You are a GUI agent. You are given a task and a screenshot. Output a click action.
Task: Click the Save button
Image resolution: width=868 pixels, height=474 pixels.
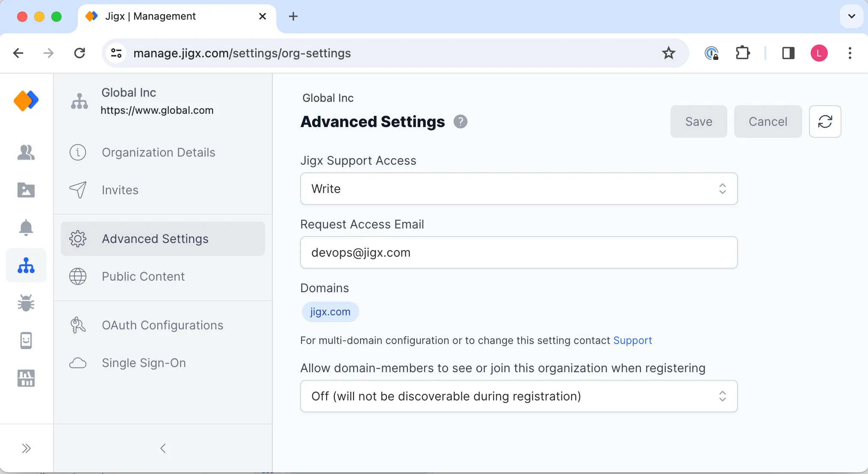[x=699, y=121]
